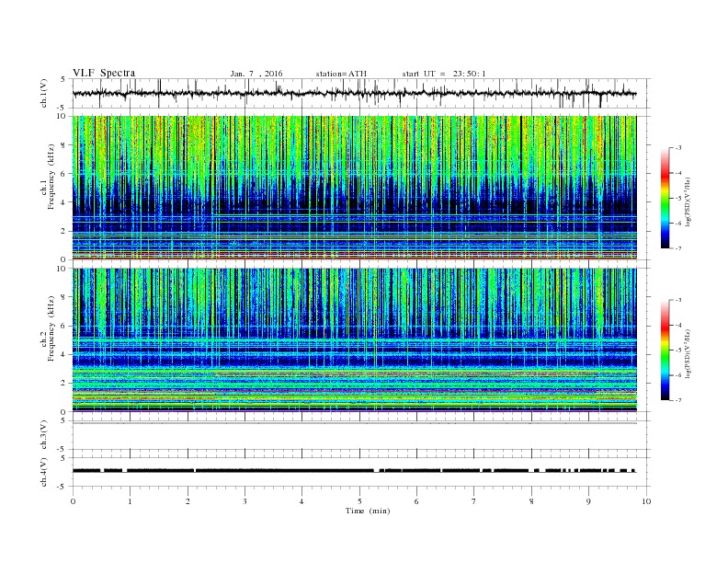Click time axis tick label "0"
The width and height of the screenshot is (728, 563).
coord(73,501)
